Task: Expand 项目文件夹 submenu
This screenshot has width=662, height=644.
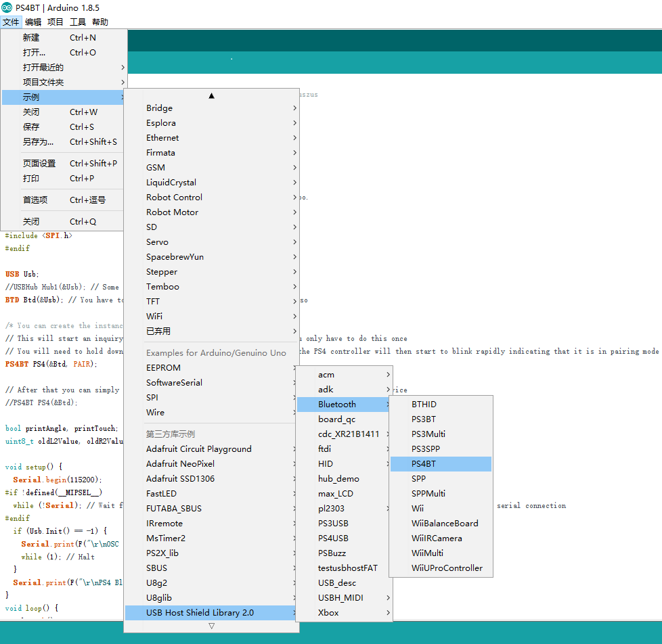Action: 64,83
